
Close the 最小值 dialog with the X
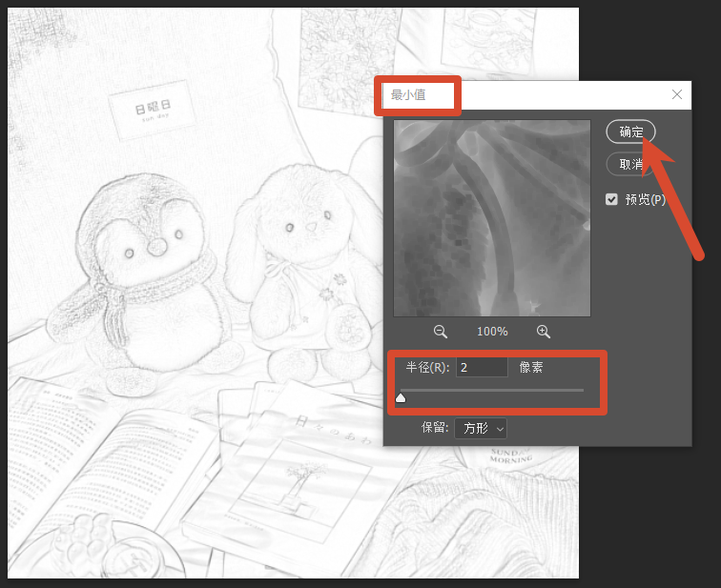[x=677, y=94]
